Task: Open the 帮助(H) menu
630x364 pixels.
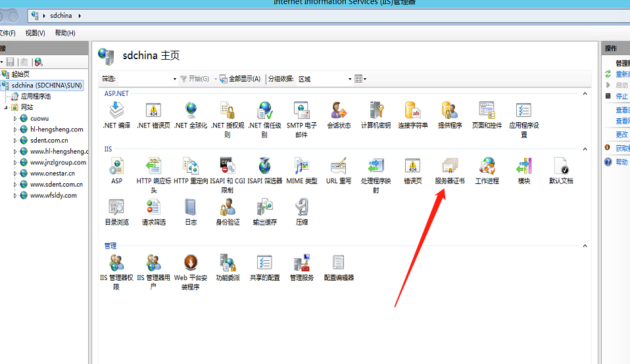Action: coord(65,33)
